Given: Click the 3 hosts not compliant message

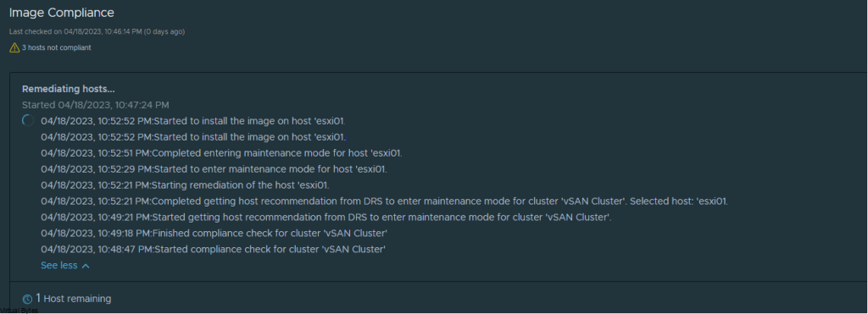Looking at the screenshot, I should point(57,48).
